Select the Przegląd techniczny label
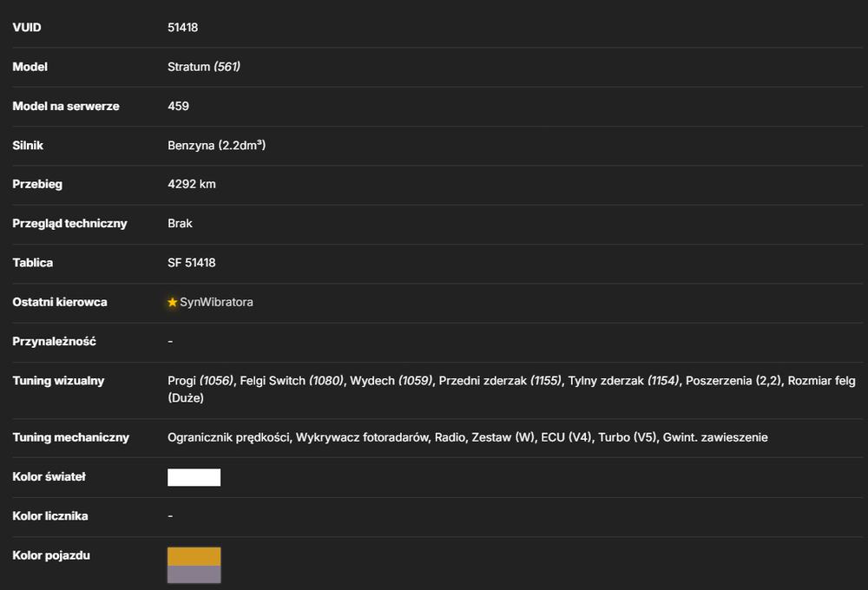This screenshot has width=868, height=590. [x=69, y=224]
